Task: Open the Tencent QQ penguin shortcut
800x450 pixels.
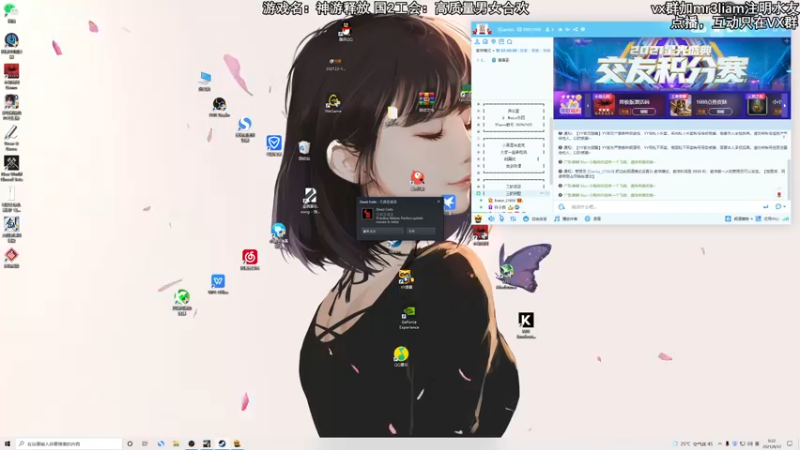Action: [x=345, y=31]
